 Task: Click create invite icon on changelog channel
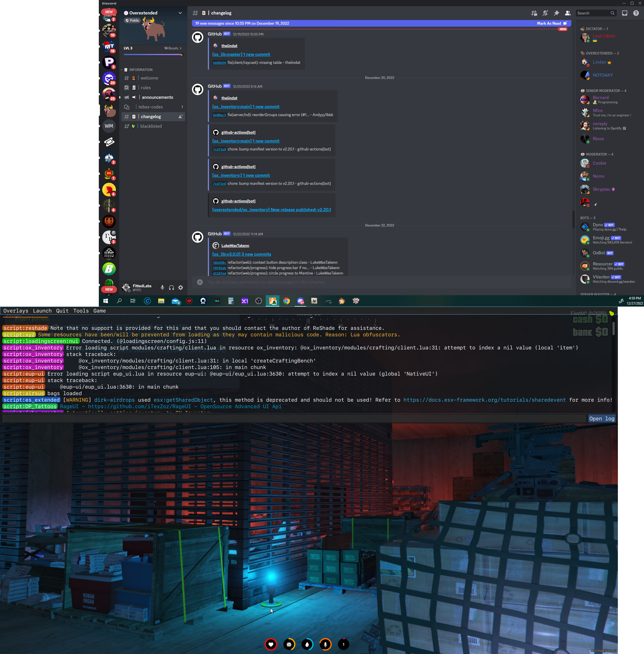181,116
